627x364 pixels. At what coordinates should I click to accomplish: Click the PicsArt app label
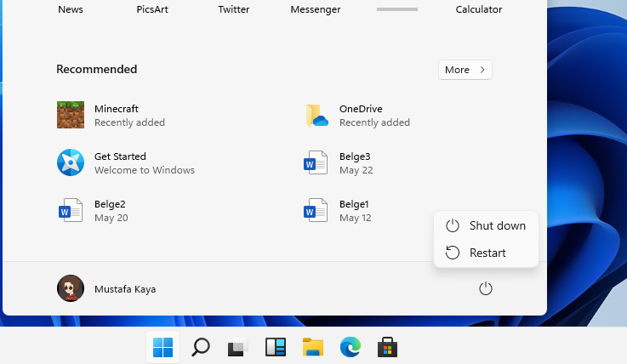[152, 9]
